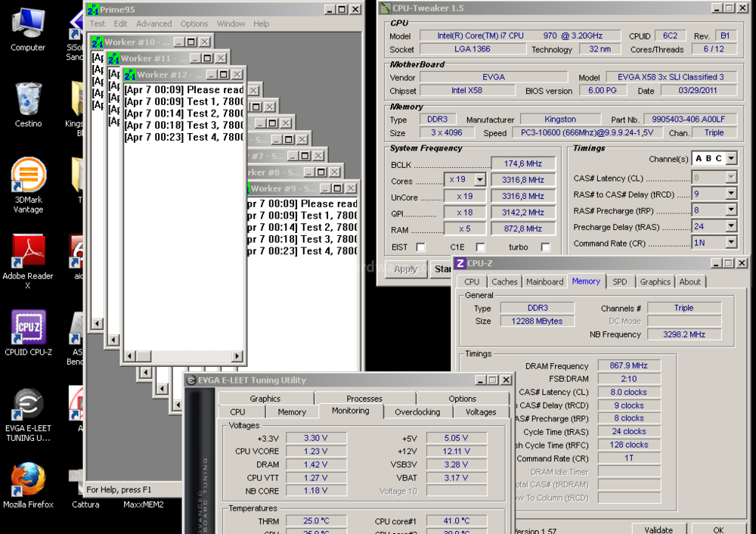Open CPU tab in E-LEET
The height and width of the screenshot is (534, 756).
(237, 412)
